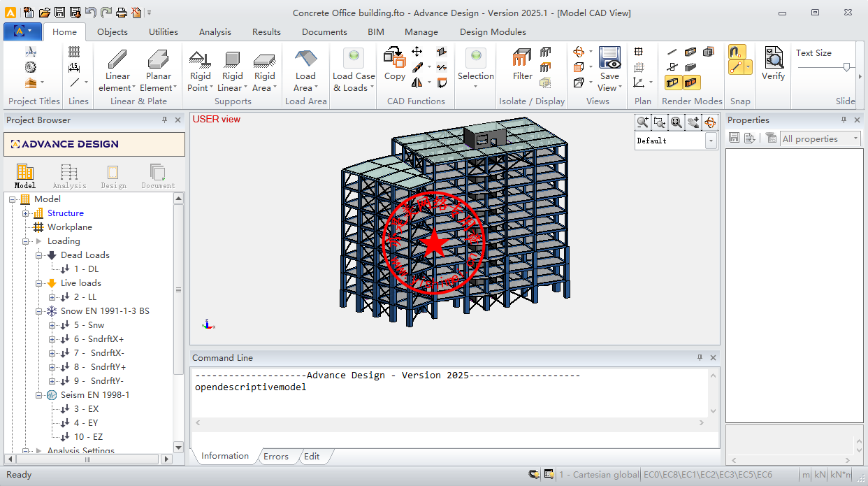
Task: Select the Planar Element tool
Action: point(158,71)
